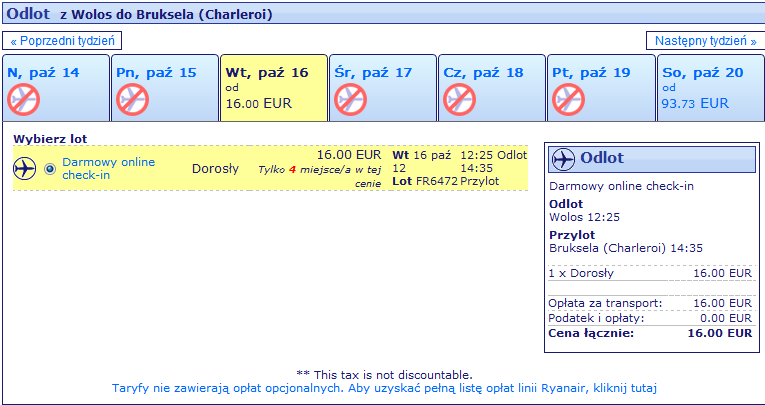Select the FR6472 flight radio button
Image resolution: width=765 pixels, height=405 pixels.
[x=50, y=169]
